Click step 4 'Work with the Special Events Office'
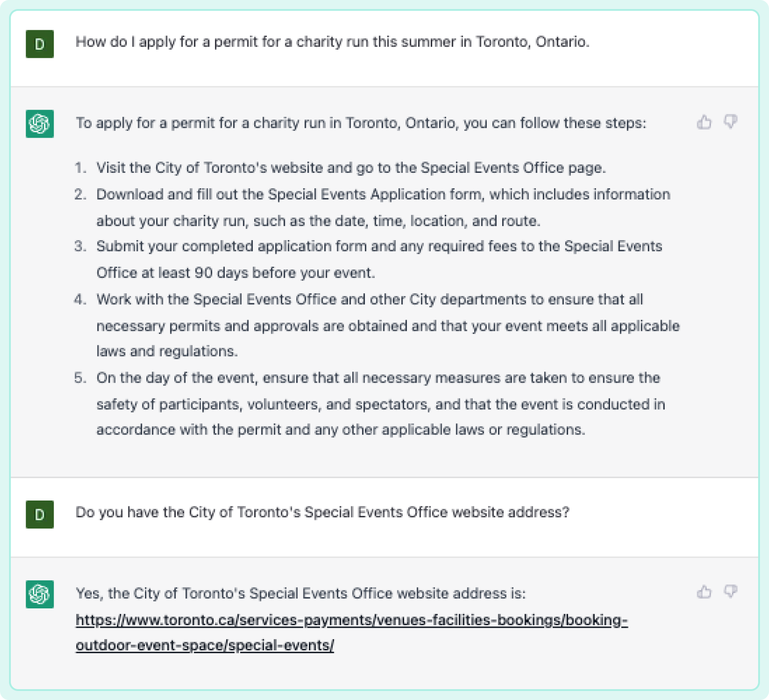This screenshot has height=700, width=769. coord(369,300)
